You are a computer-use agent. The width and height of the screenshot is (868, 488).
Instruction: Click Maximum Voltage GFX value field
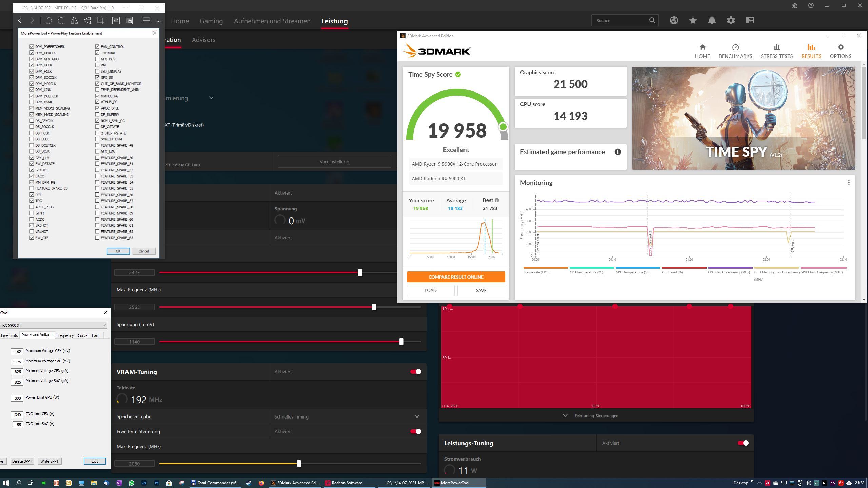point(17,352)
